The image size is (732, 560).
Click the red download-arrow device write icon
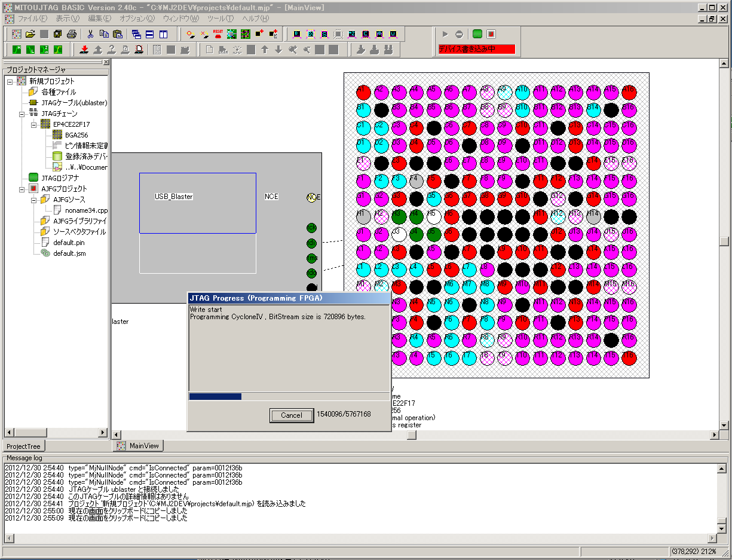(x=85, y=50)
